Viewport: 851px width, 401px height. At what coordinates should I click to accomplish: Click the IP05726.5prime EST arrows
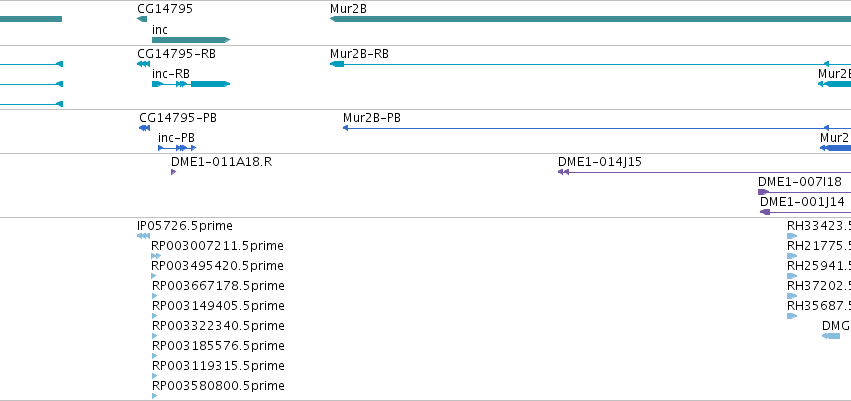point(143,236)
